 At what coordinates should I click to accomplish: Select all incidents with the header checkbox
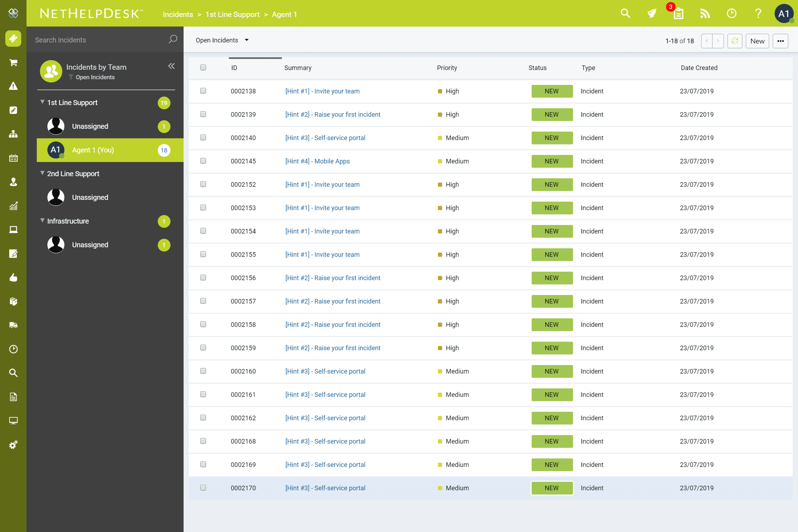coord(203,67)
